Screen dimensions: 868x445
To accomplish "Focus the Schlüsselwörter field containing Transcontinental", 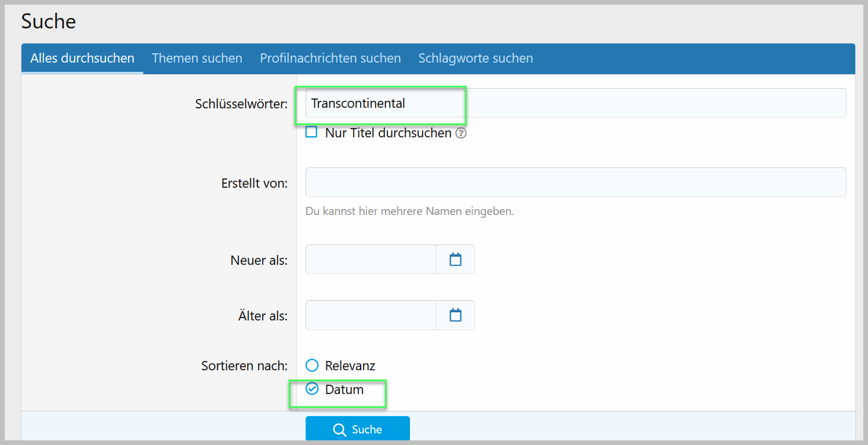I will coord(575,104).
